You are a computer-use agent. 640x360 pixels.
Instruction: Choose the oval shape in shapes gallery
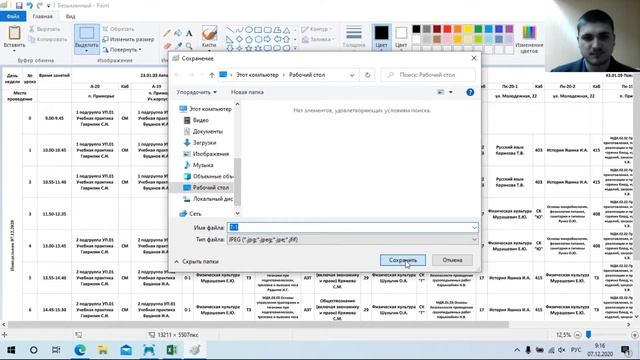pos(249,30)
